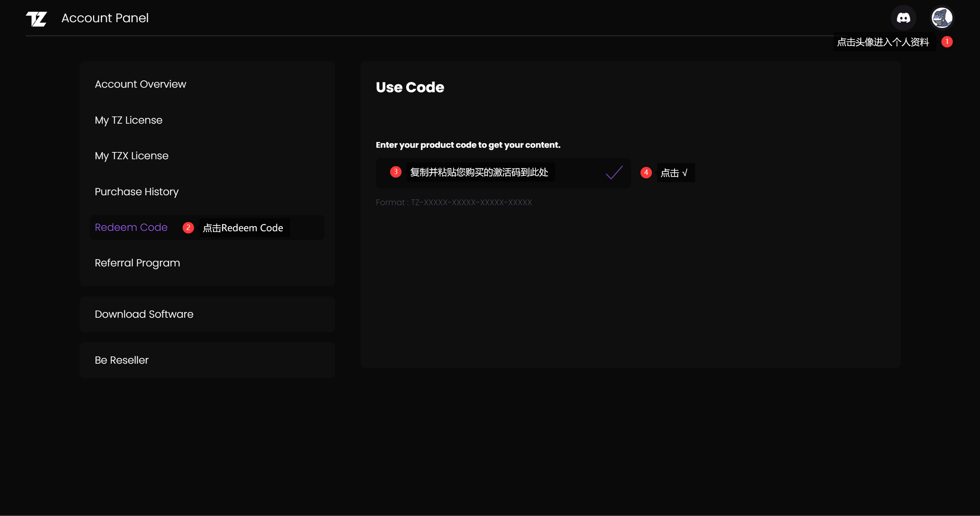The image size is (980, 516).
Task: Open Account Overview section
Action: coord(140,84)
